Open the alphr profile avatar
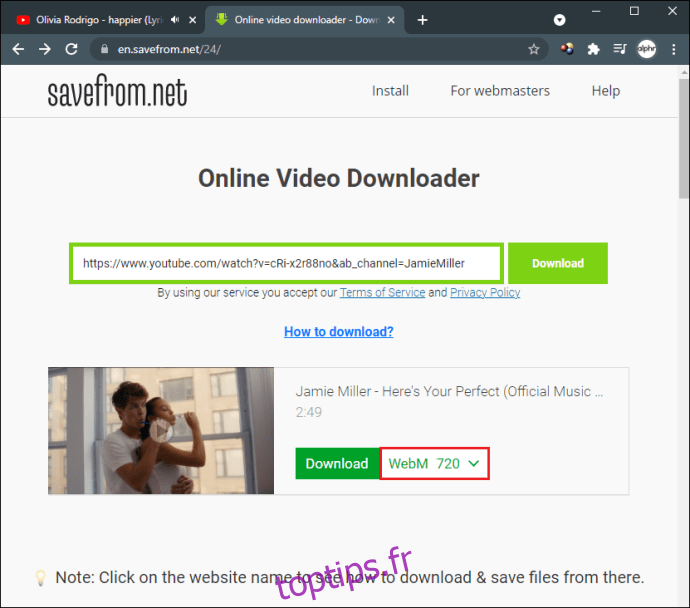 646,49
